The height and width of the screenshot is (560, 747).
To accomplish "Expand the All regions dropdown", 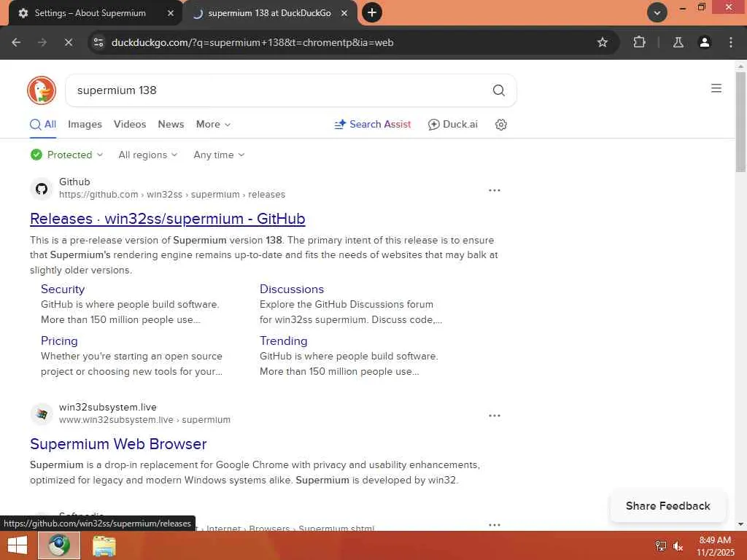I will (x=147, y=155).
